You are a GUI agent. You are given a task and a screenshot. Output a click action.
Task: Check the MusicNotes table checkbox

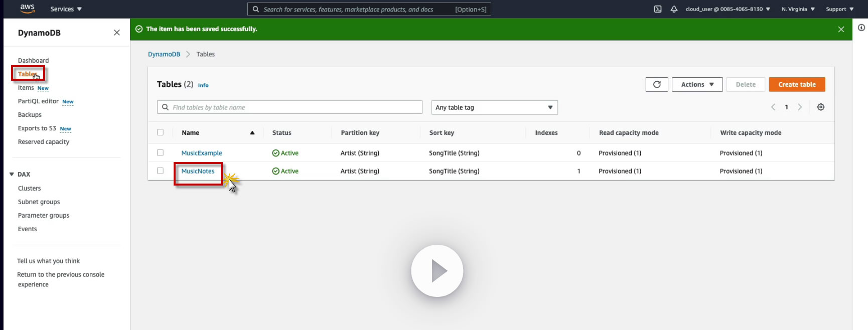pyautogui.click(x=161, y=171)
